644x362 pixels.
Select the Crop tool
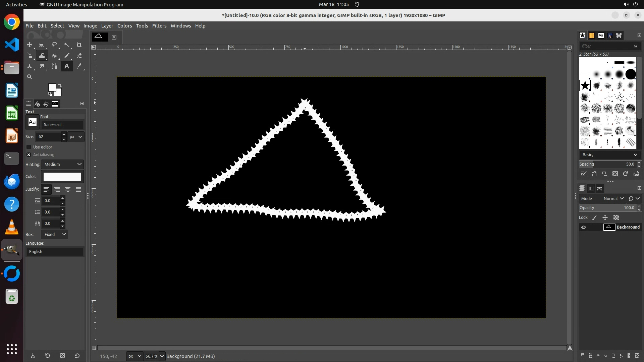pyautogui.click(x=79, y=45)
